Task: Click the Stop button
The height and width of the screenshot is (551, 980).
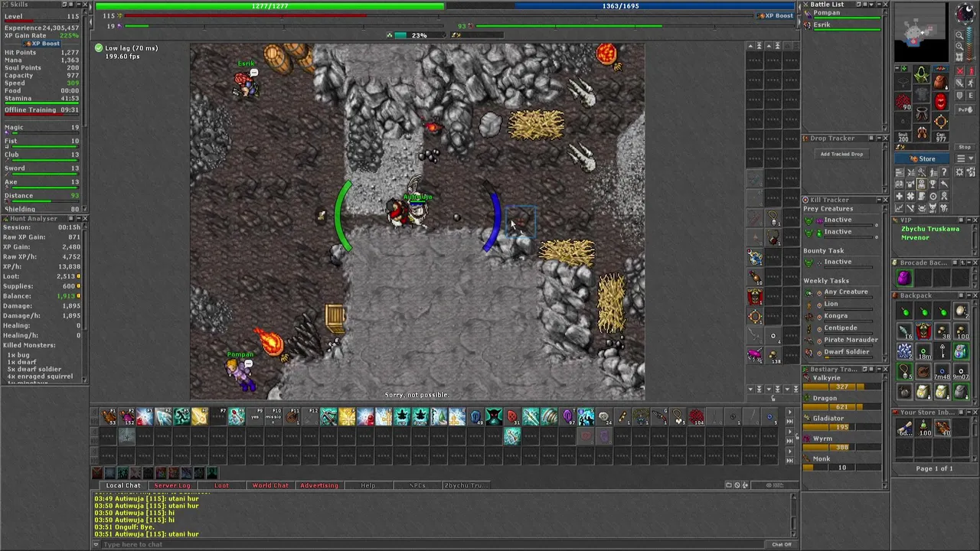Action: tap(965, 147)
